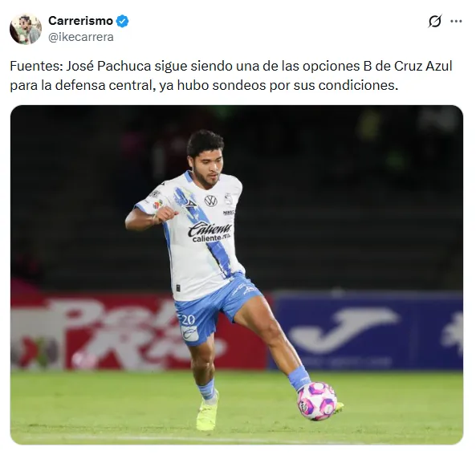Click the blue verified badge

(x=123, y=21)
